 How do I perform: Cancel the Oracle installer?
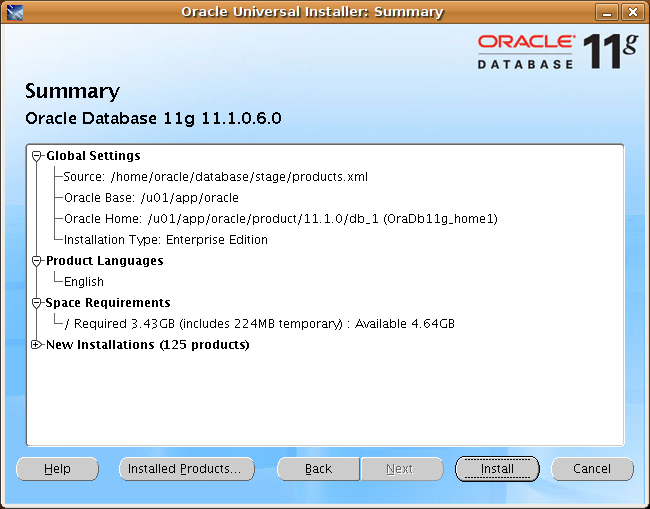click(592, 469)
